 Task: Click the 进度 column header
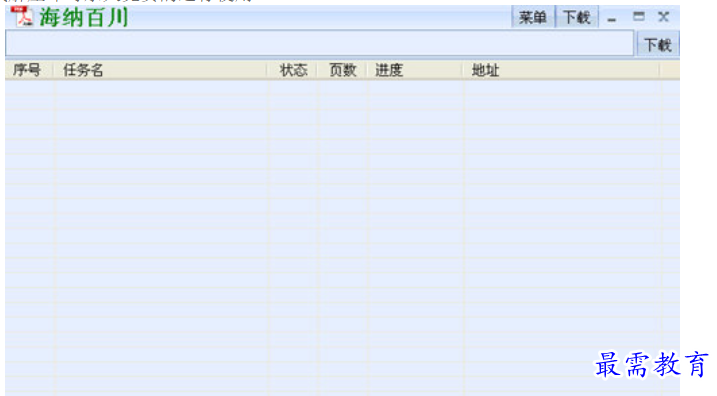point(415,70)
